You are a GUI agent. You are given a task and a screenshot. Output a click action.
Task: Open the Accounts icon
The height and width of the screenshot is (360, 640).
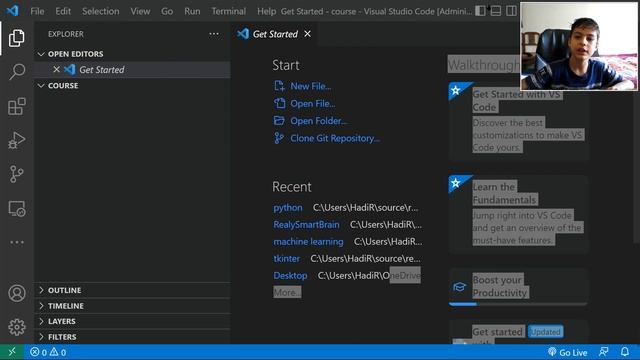(16, 293)
